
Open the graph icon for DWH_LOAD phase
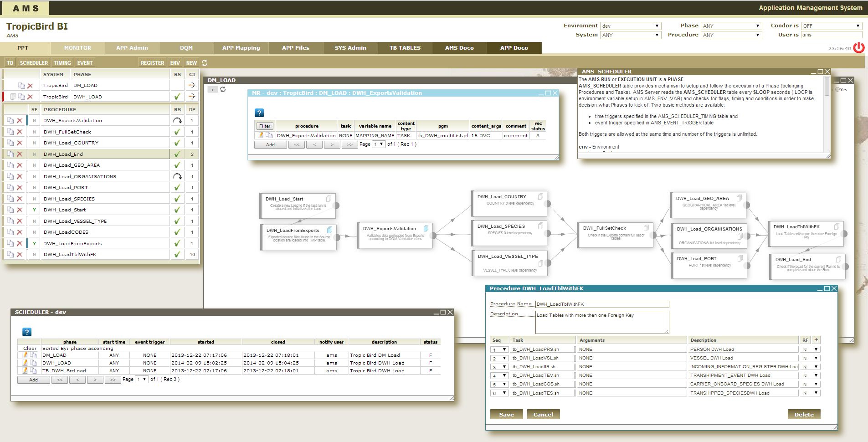tap(192, 97)
